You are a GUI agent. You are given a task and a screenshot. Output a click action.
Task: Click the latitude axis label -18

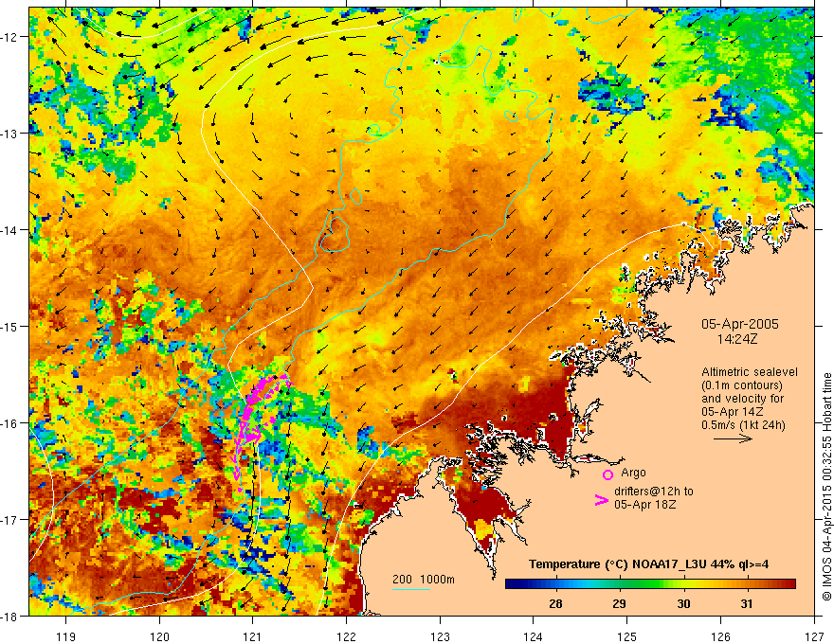(x=10, y=617)
